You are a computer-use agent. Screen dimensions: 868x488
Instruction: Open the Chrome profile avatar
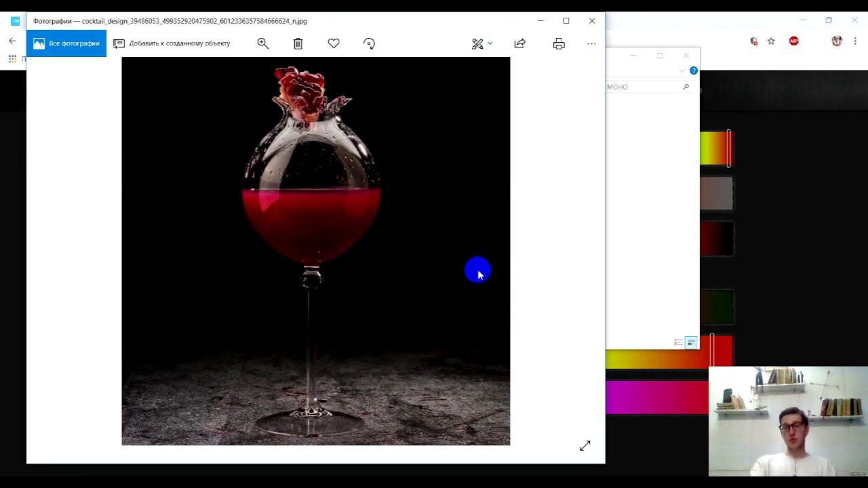(x=837, y=41)
